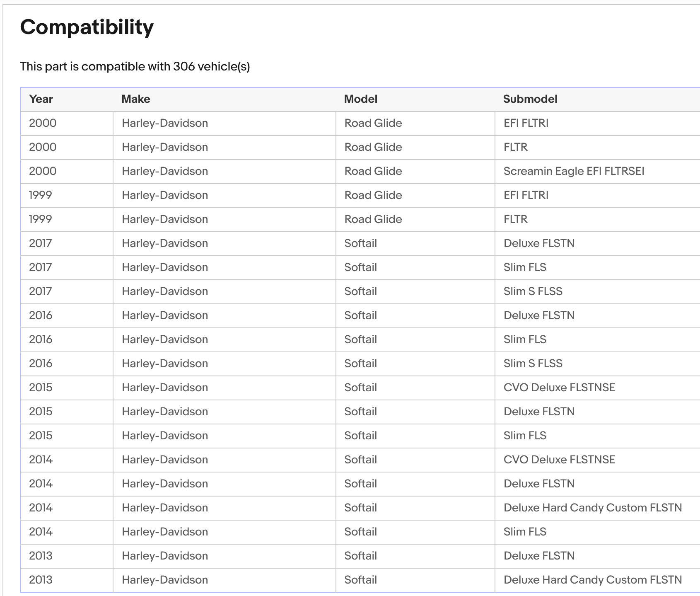Click EFI FLTRI submodel in 2000 row
Screen dimensions: 700x596
click(526, 123)
